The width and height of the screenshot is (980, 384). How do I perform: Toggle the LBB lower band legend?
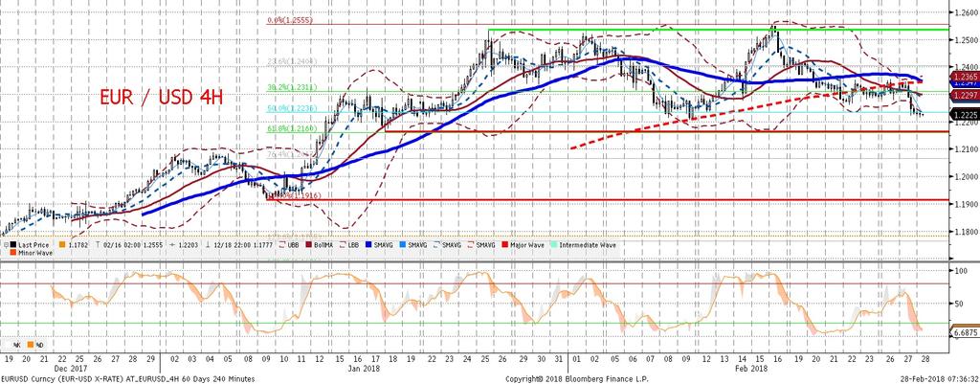[x=348, y=245]
